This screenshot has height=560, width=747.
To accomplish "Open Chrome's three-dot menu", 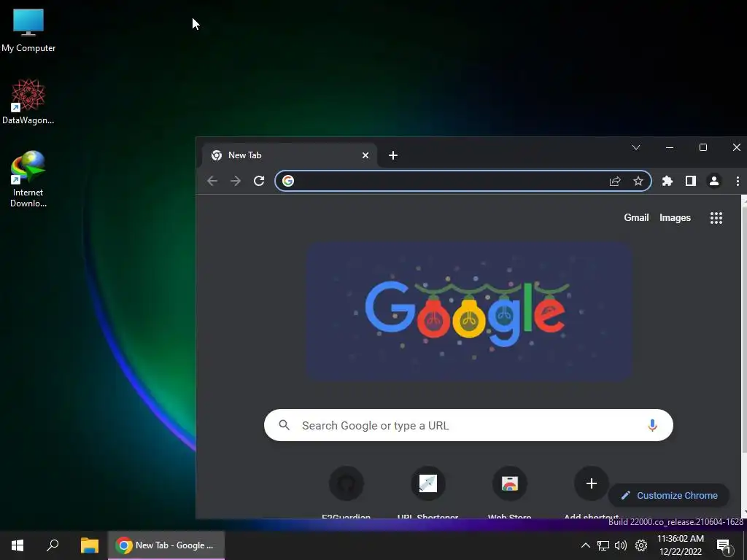I will 738,181.
